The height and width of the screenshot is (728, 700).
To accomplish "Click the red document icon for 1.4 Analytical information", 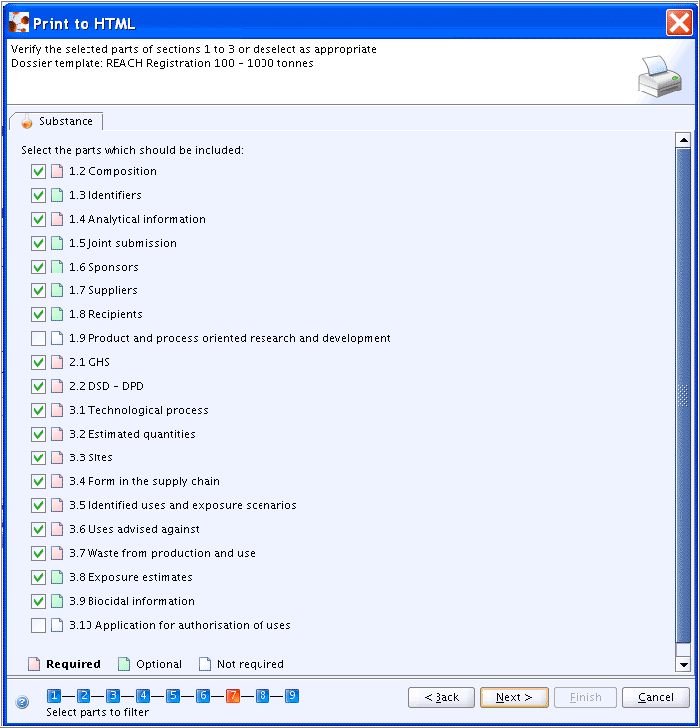I will (x=57, y=219).
